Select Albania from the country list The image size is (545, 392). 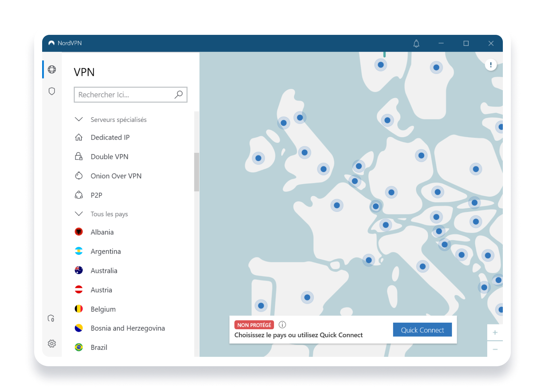pyautogui.click(x=102, y=232)
